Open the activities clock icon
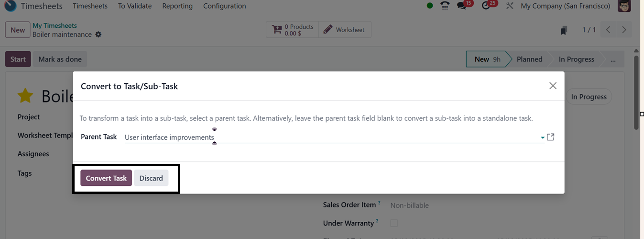 coord(487,6)
